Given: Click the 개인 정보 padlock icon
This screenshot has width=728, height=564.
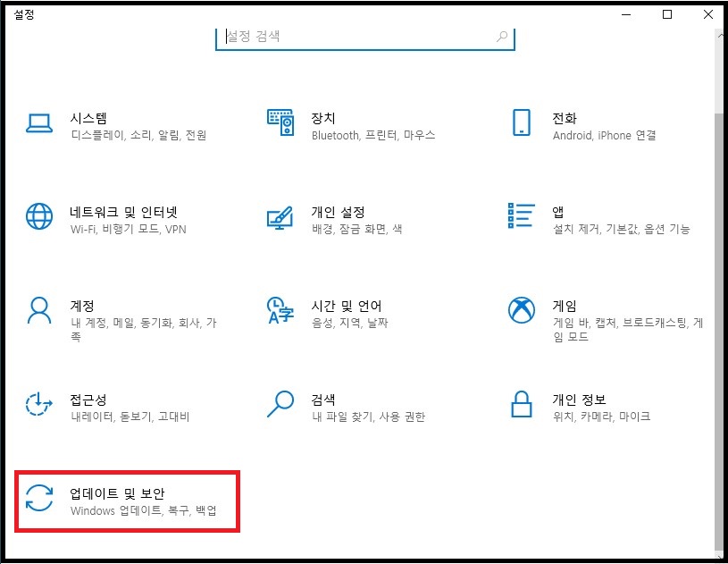Looking at the screenshot, I should tap(522, 404).
